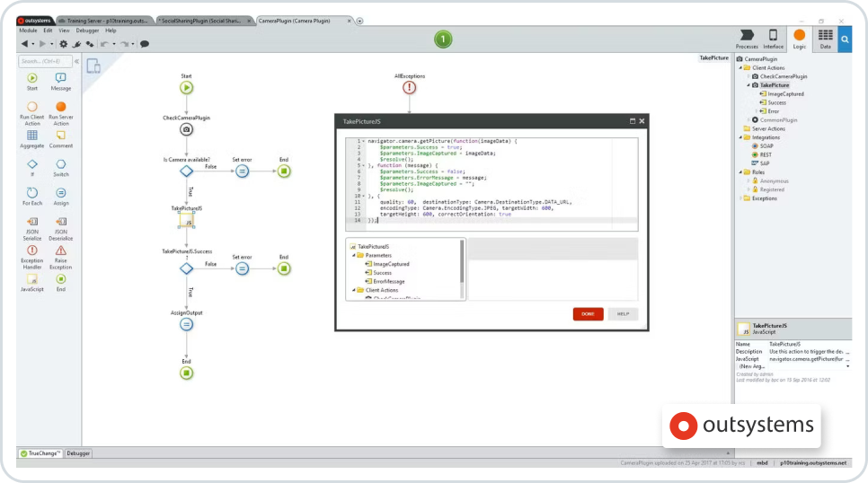Click the search magnifier icon
The height and width of the screenshot is (483, 868).
tap(844, 38)
